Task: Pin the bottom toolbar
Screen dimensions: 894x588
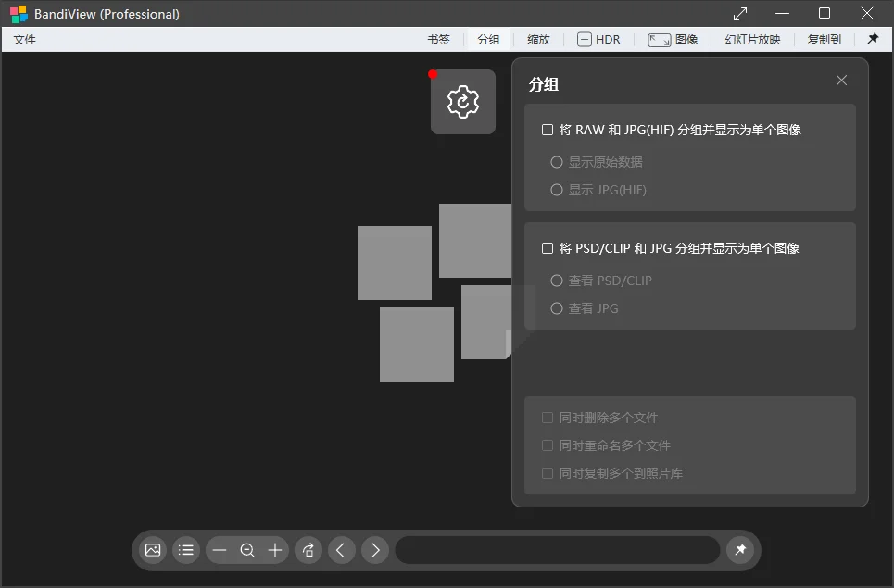Action: pos(740,550)
